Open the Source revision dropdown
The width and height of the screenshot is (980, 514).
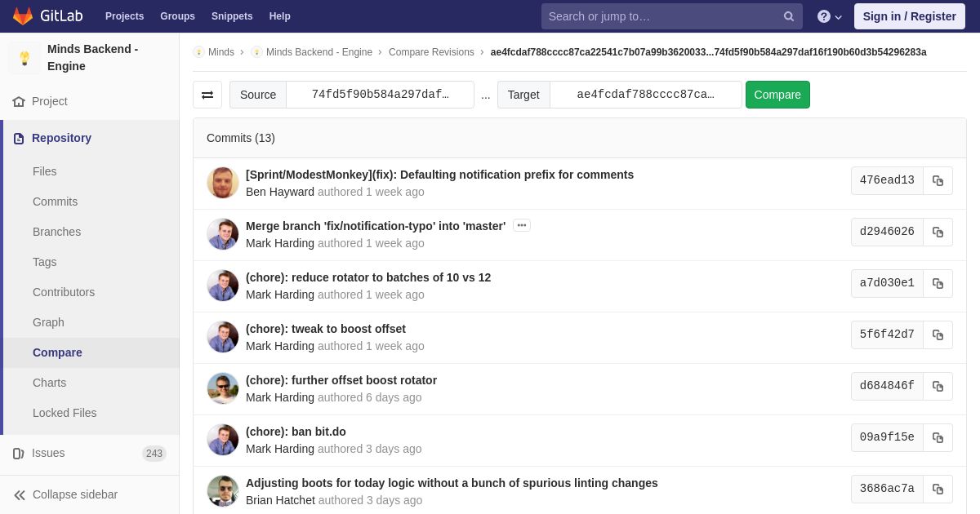click(x=380, y=95)
